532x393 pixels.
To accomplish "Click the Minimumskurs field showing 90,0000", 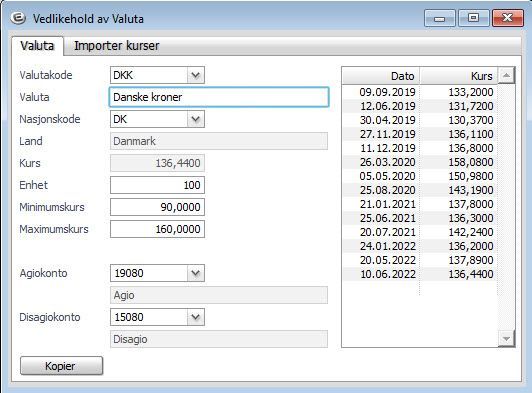I will 157,207.
